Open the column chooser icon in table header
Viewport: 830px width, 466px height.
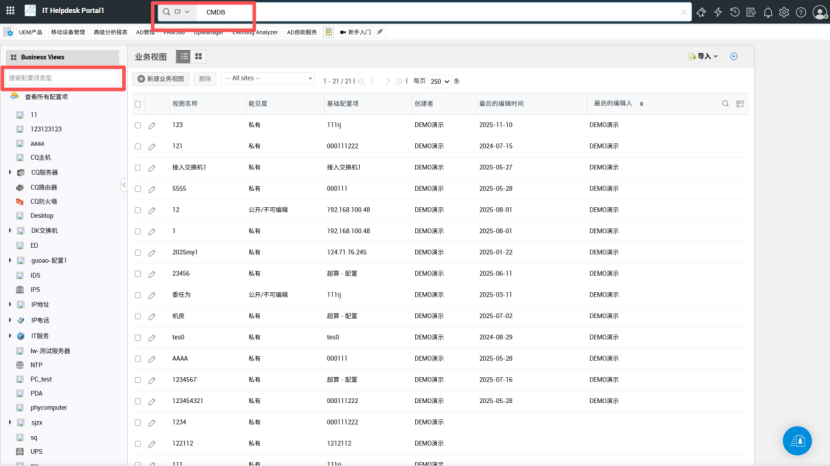(x=740, y=103)
